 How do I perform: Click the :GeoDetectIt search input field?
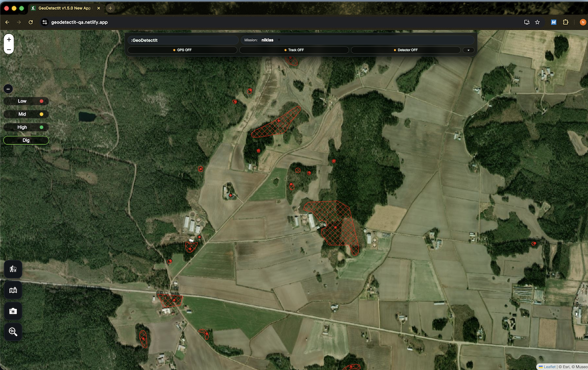183,40
